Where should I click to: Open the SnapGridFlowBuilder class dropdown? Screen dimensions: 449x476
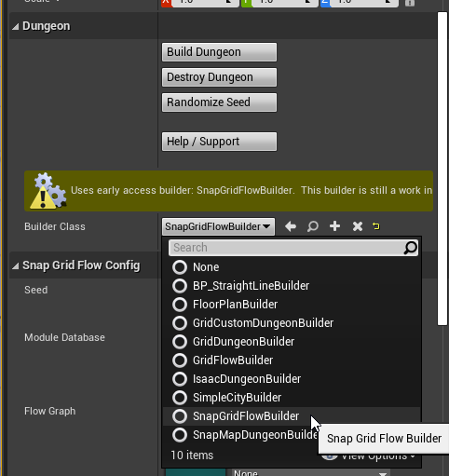(x=218, y=226)
